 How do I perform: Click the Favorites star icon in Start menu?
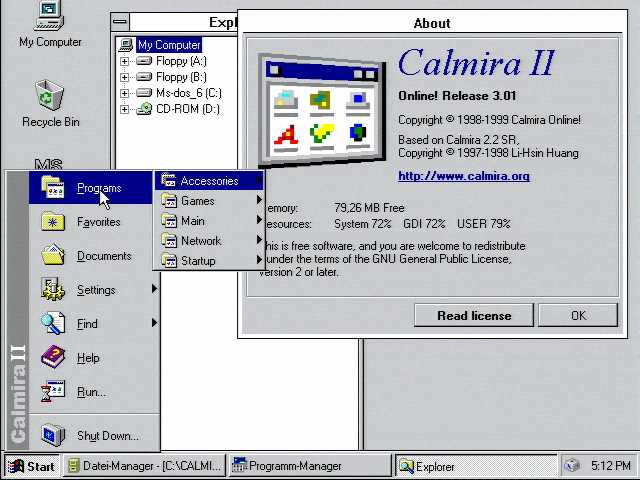(x=53, y=222)
